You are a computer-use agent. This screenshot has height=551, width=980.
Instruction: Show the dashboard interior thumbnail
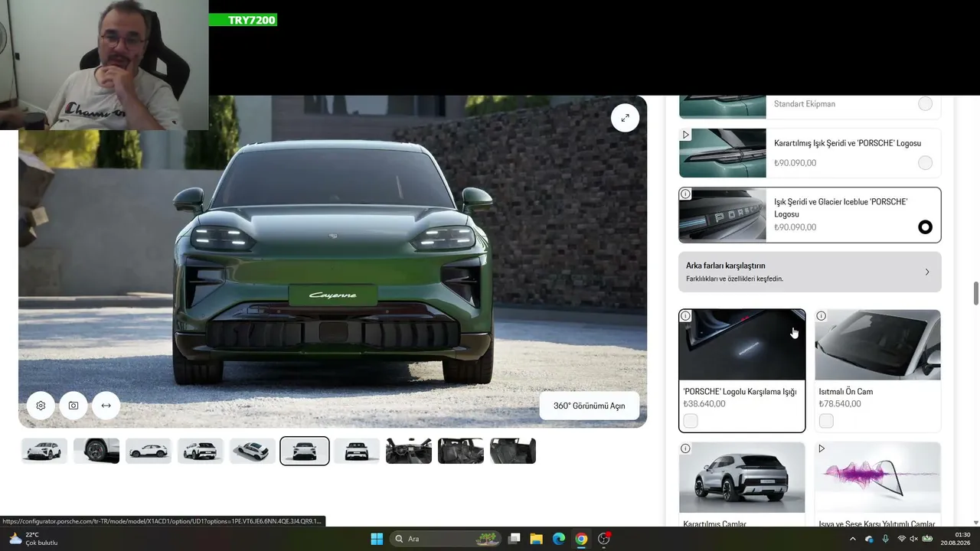409,451
